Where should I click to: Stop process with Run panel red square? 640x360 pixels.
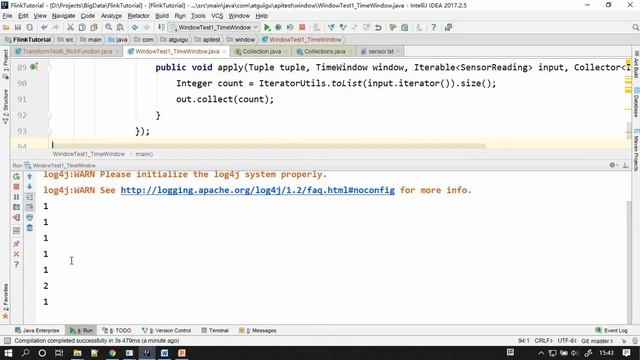[x=16, y=187]
